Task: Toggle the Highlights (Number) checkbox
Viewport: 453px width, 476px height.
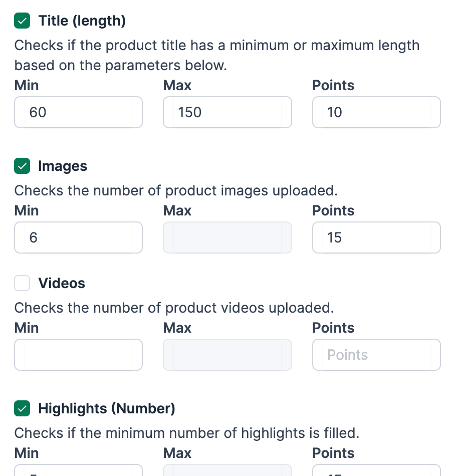Action: 22,409
